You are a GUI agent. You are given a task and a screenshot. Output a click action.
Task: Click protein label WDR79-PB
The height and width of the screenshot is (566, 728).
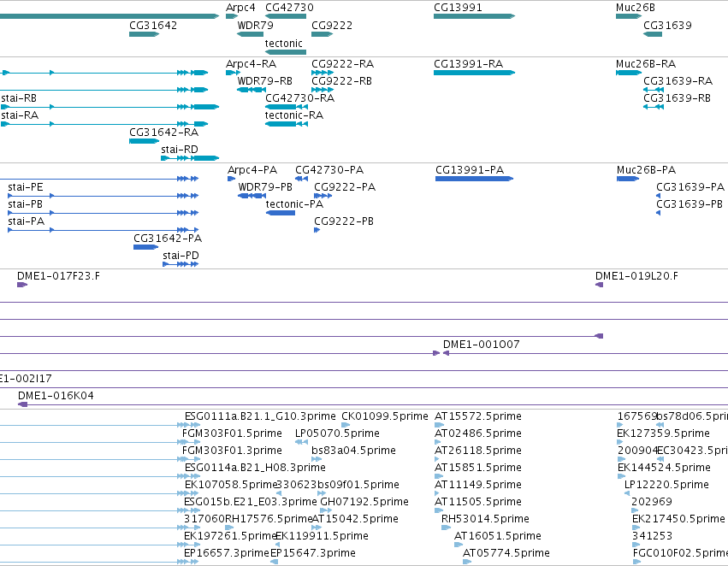[265, 187]
